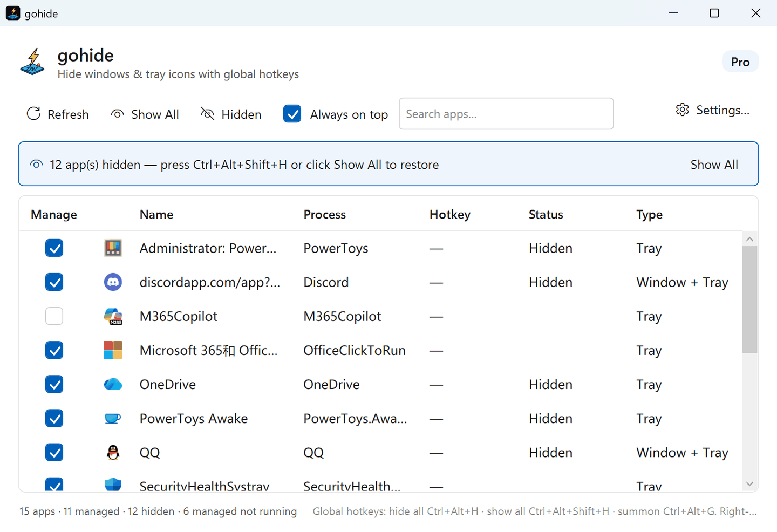Sort by the Status column header
This screenshot has height=532, width=777.
pyautogui.click(x=546, y=214)
